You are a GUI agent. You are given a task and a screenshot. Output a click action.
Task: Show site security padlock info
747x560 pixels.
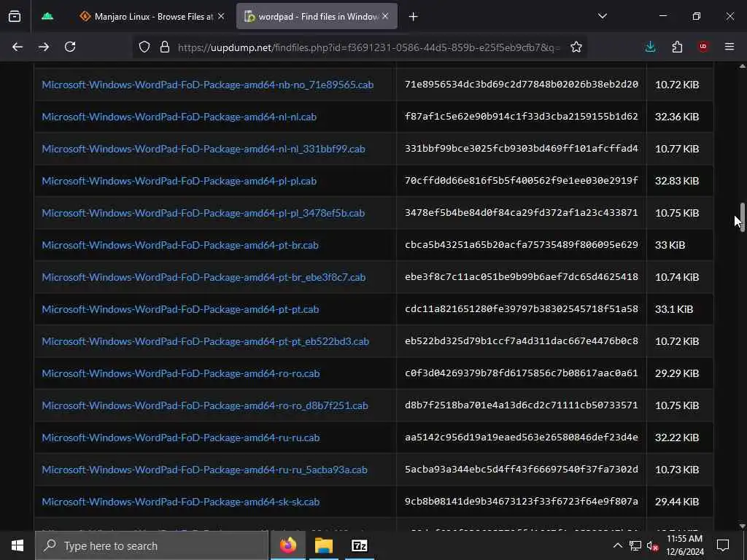pos(165,47)
